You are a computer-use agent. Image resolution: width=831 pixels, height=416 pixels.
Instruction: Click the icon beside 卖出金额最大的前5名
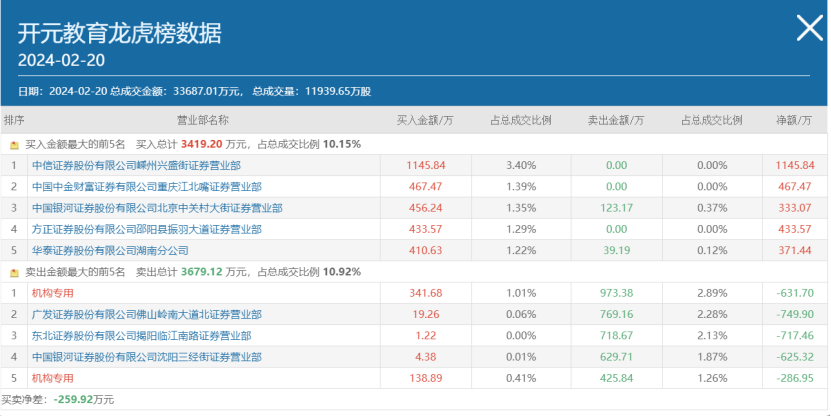click(x=14, y=272)
